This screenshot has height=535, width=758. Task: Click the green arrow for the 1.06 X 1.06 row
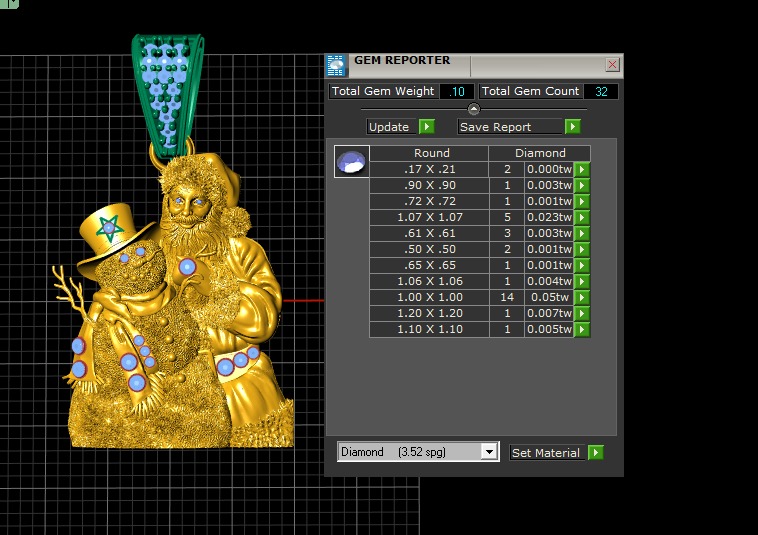click(582, 281)
